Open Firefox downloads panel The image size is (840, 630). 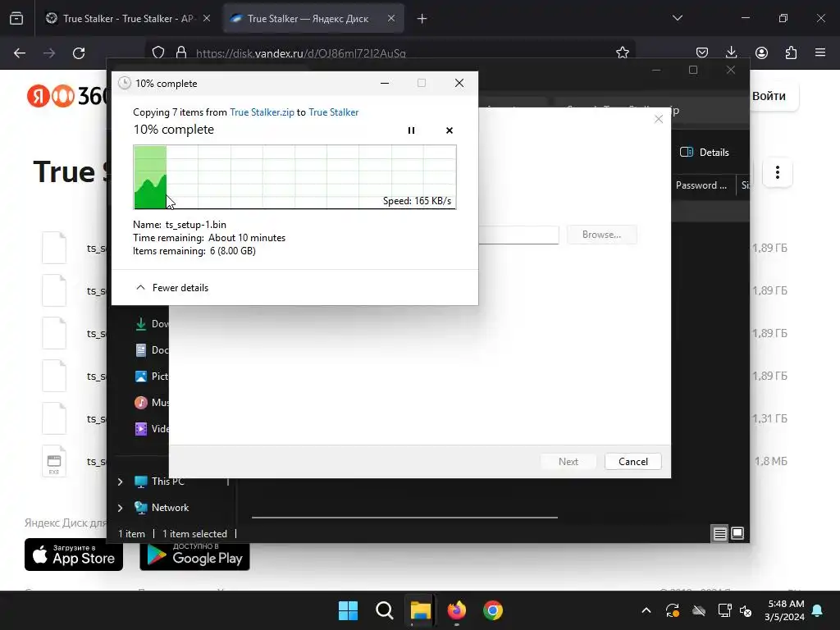[731, 52]
